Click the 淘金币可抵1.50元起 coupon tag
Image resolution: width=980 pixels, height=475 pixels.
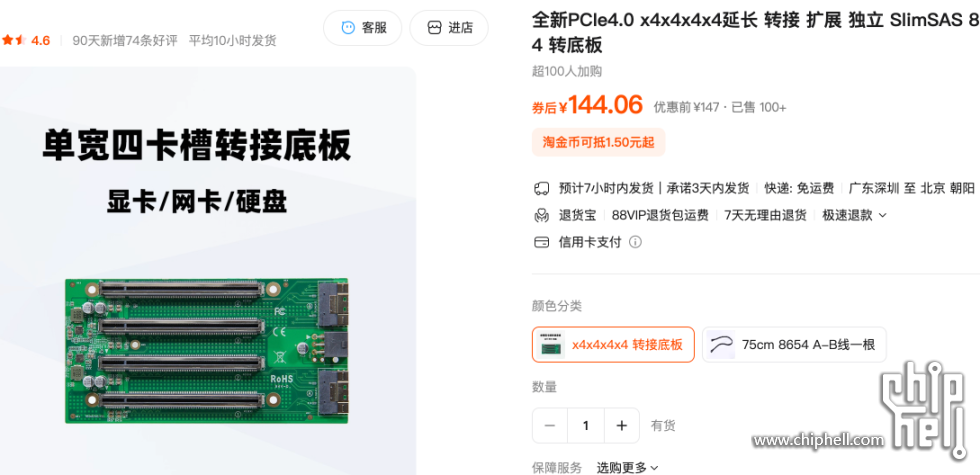pos(599,142)
